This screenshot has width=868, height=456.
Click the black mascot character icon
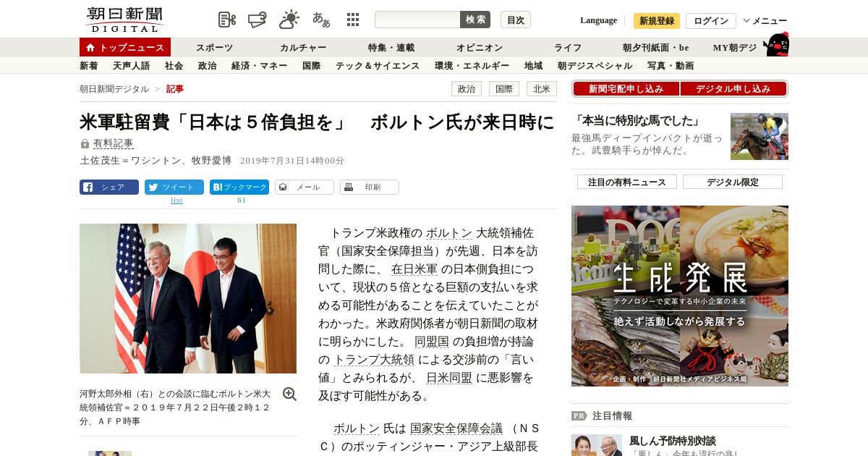[x=776, y=45]
